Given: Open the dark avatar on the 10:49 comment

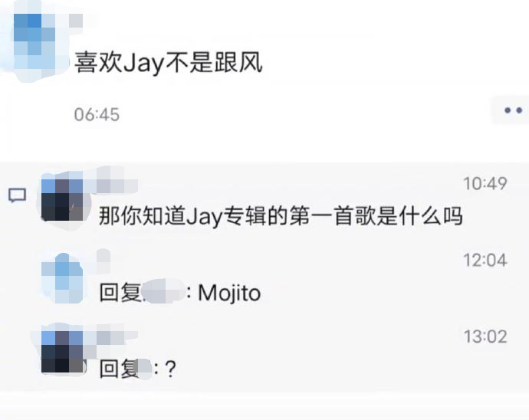Looking at the screenshot, I should (x=62, y=200).
